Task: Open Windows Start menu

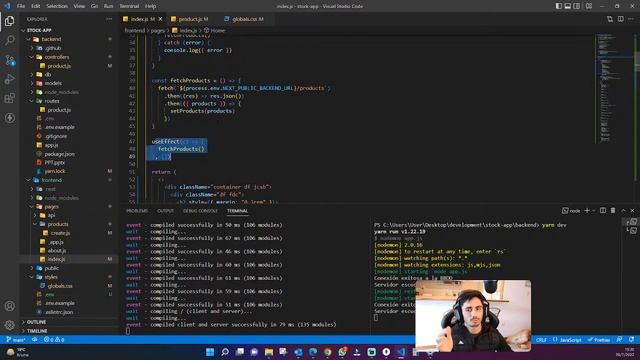Action: 210,352
